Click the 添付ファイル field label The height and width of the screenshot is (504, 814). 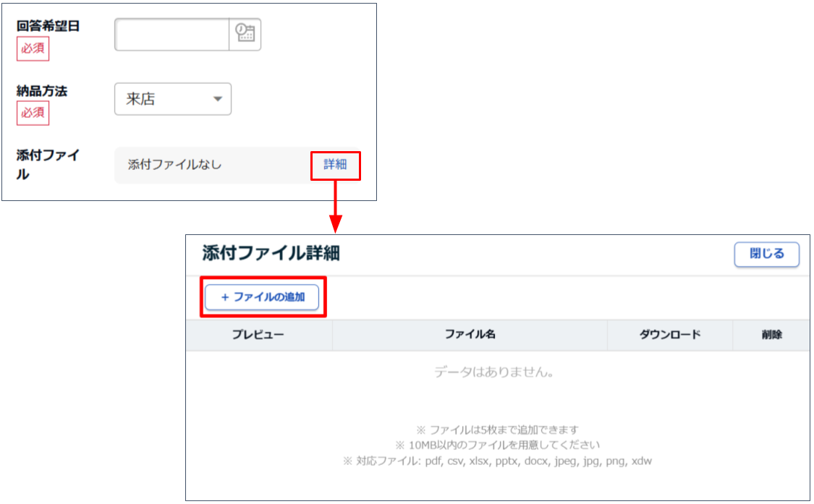(x=48, y=164)
